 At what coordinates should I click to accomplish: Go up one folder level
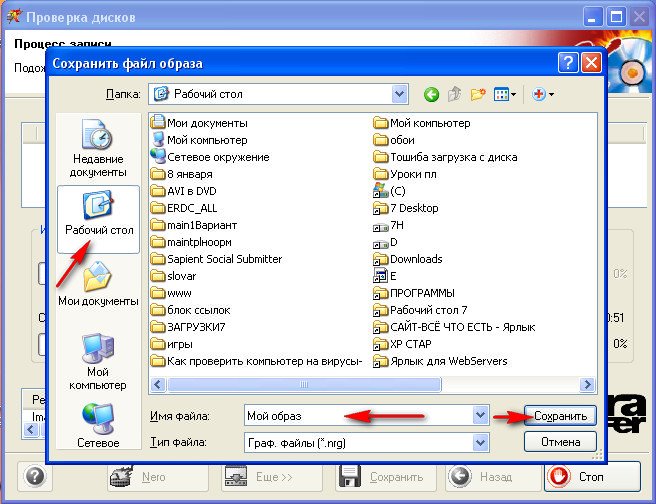click(x=454, y=95)
